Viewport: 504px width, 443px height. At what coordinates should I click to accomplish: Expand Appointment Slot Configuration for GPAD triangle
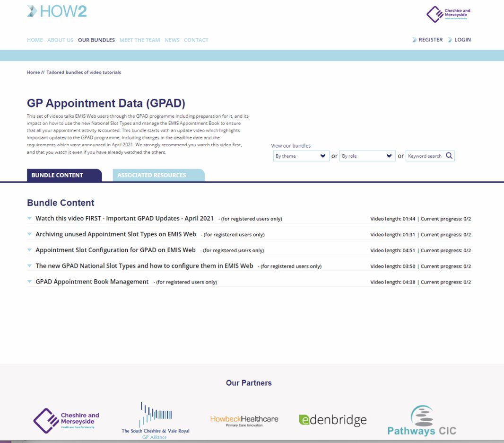pyautogui.click(x=29, y=250)
